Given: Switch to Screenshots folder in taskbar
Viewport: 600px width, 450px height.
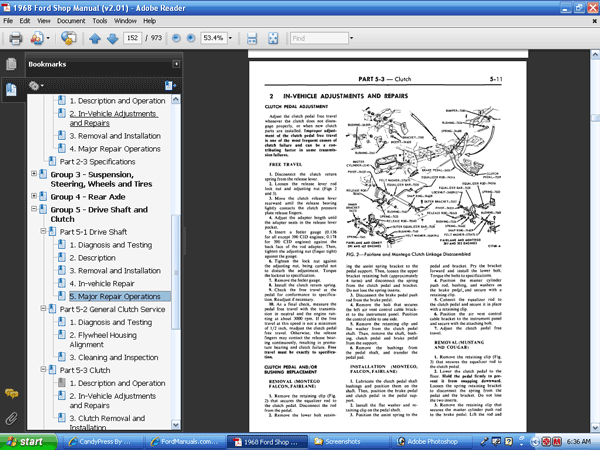Looking at the screenshot, I should (x=349, y=442).
